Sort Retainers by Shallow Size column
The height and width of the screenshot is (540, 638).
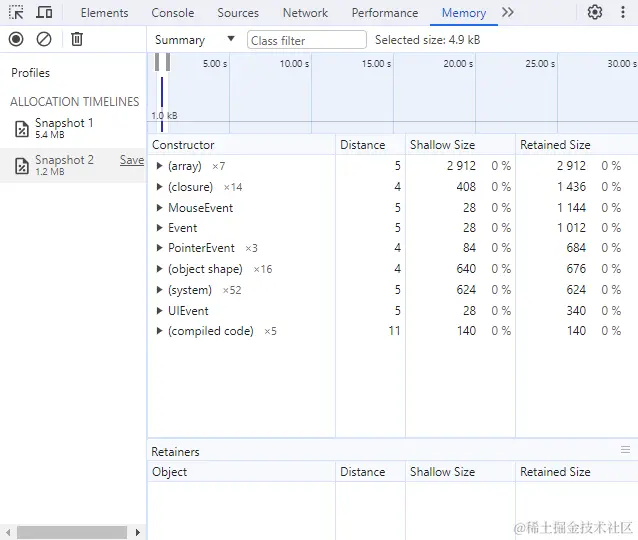tap(460, 472)
